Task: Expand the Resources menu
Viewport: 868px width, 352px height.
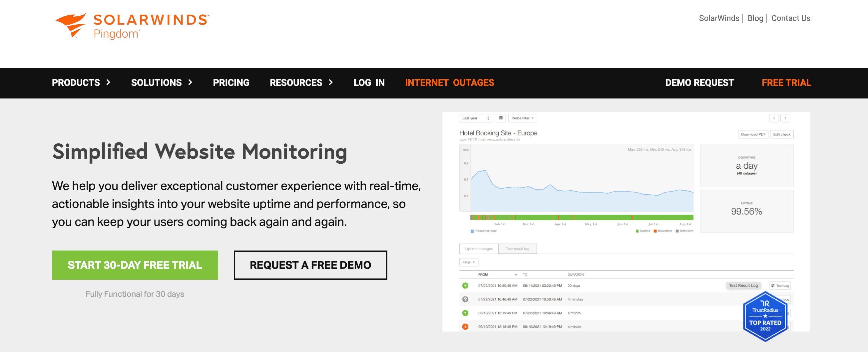Action: tap(301, 83)
